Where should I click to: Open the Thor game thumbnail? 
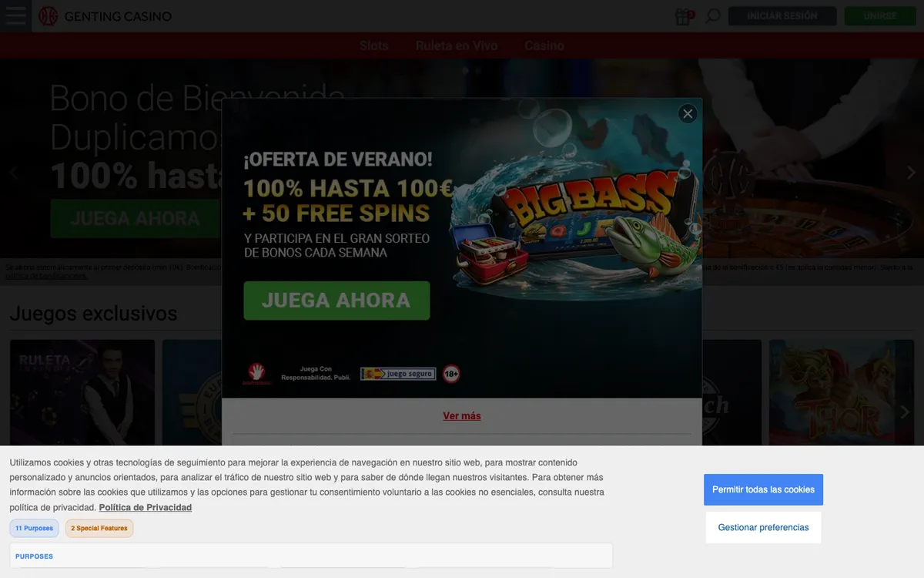841,392
